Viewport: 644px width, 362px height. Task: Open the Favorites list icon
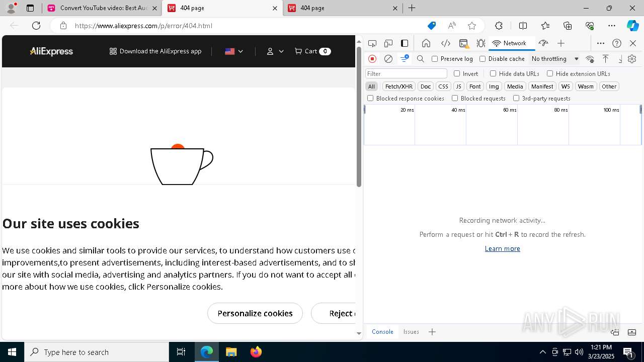[545, 26]
